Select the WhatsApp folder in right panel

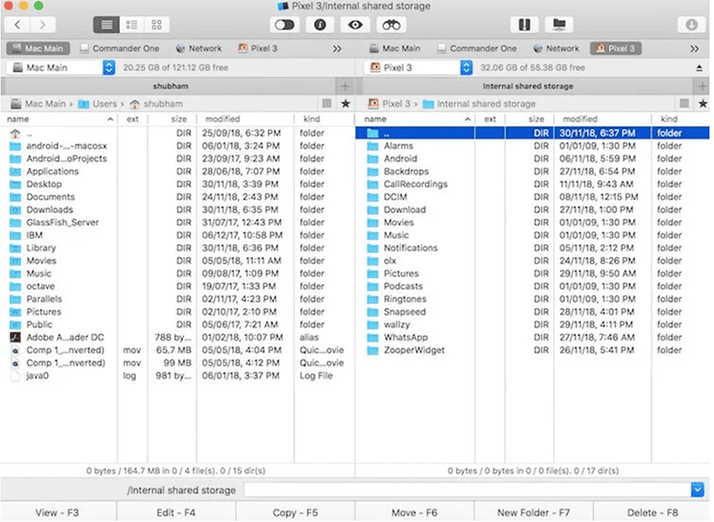[x=405, y=338]
